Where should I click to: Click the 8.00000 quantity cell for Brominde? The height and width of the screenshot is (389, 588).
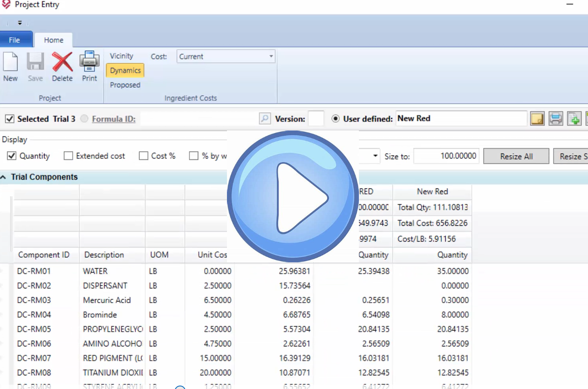point(432,315)
